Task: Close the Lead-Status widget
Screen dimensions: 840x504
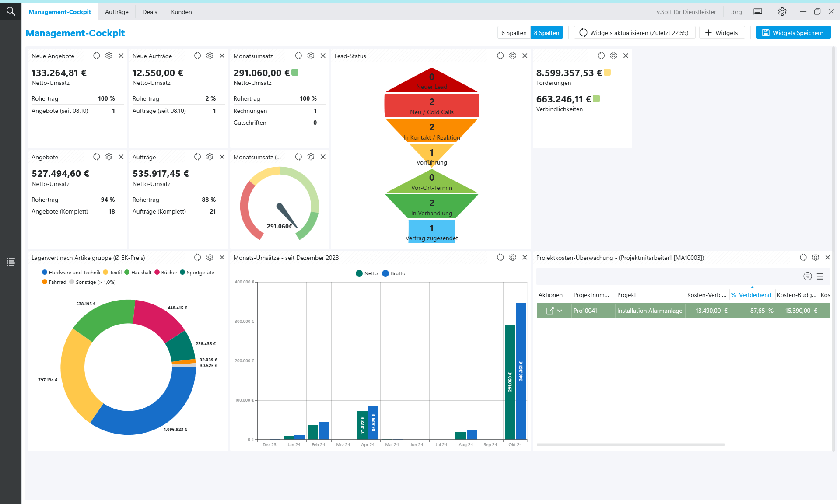Action: pos(525,56)
